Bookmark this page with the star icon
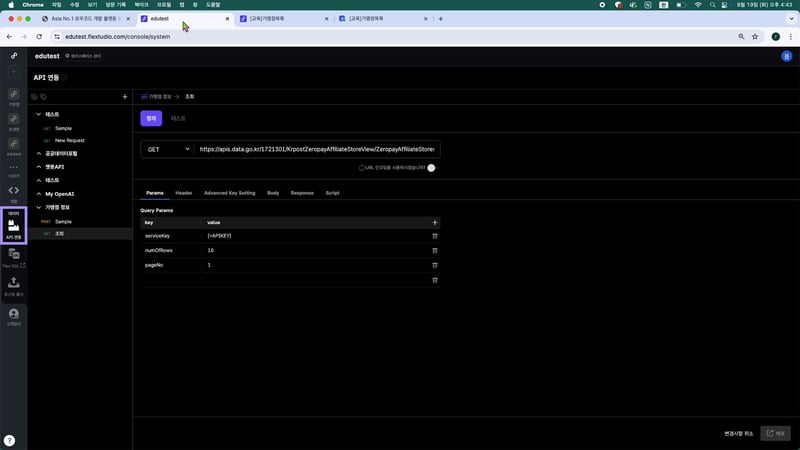The width and height of the screenshot is (800, 450). [x=754, y=36]
